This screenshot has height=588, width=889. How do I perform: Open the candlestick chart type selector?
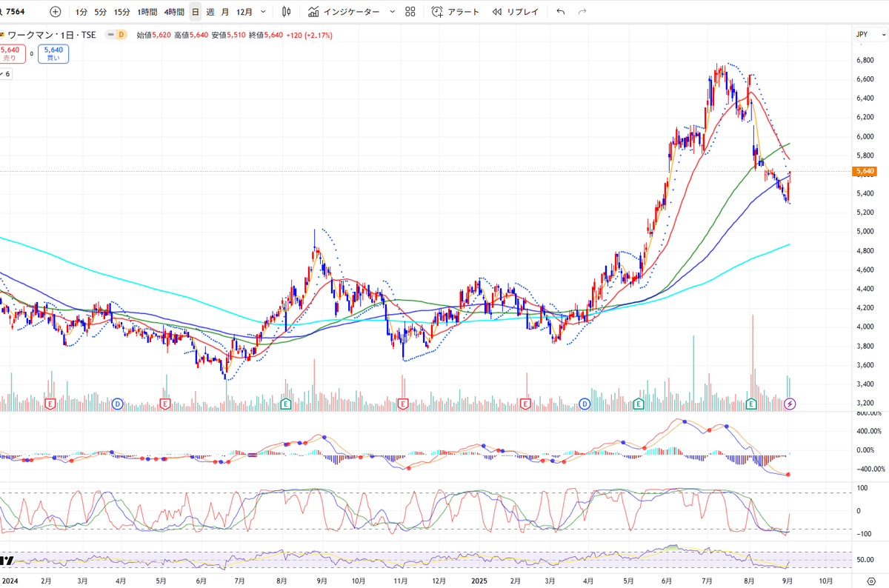click(287, 12)
